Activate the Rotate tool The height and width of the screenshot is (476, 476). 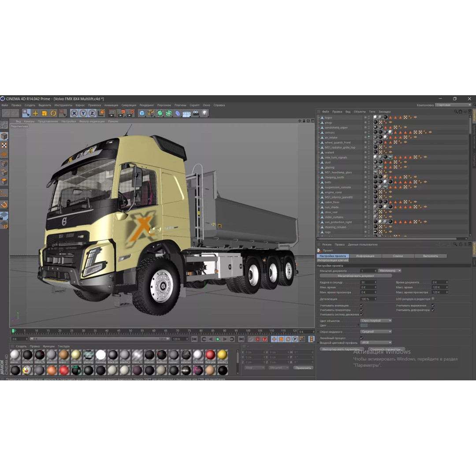pos(53,113)
